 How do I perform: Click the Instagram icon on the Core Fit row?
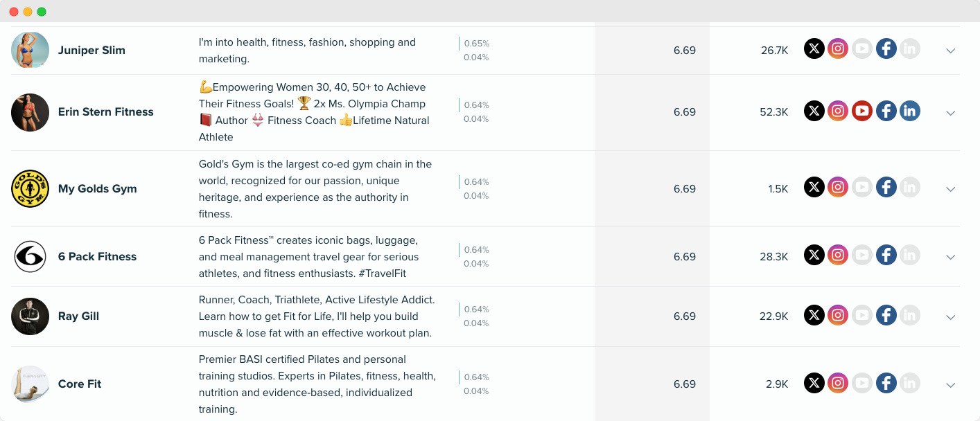click(x=838, y=382)
